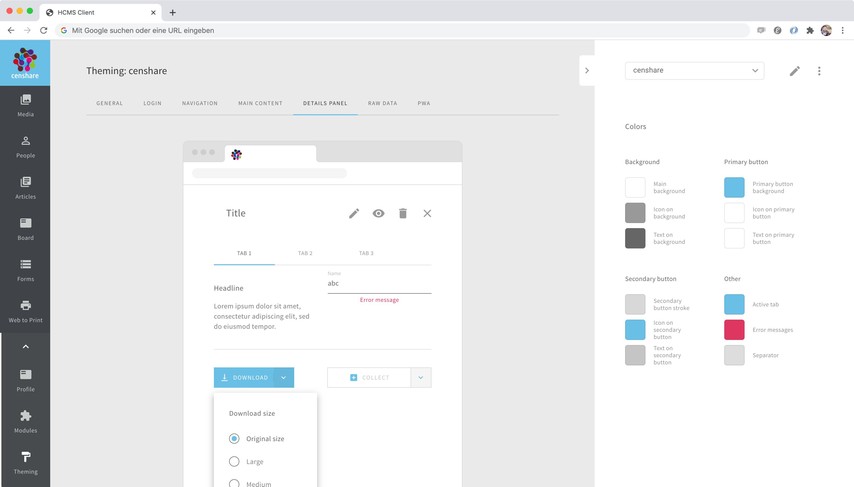Expand the Collect button dropdown arrow
The image size is (854, 487).
pos(420,378)
